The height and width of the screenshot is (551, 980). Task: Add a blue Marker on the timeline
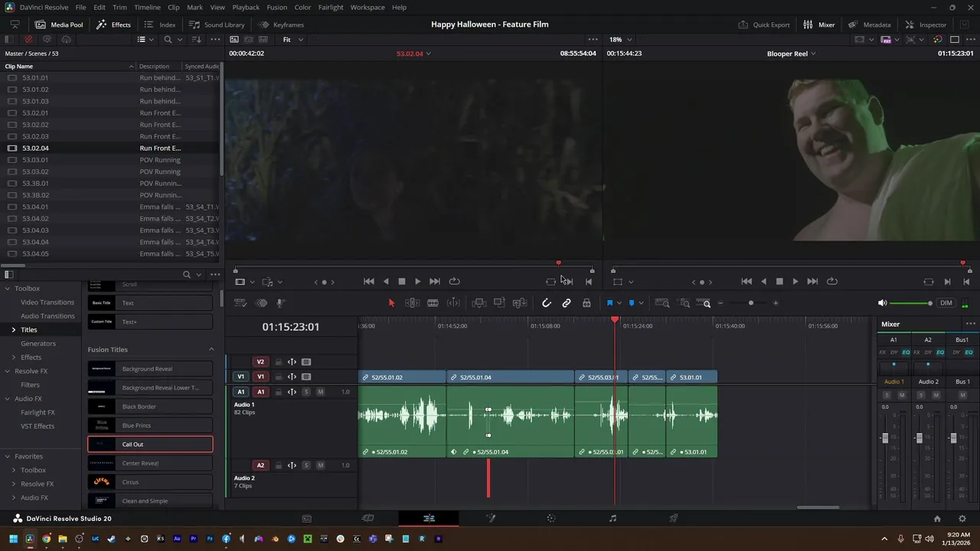[x=632, y=303]
